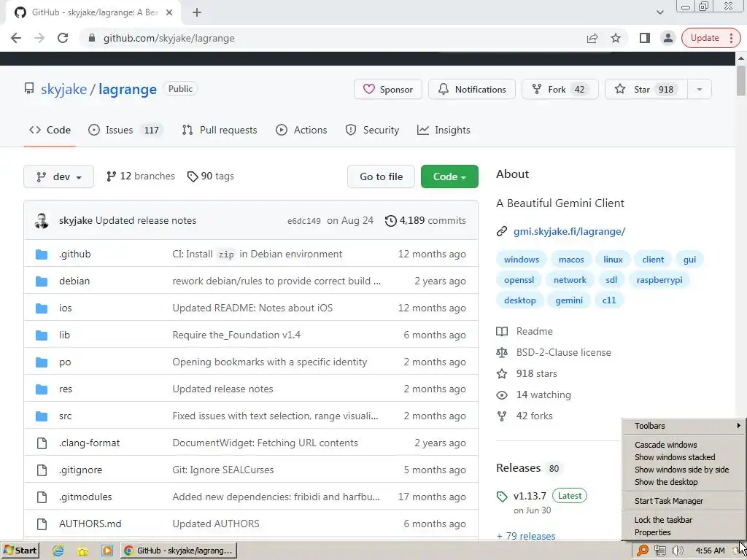Open tab search chevron

659,12
